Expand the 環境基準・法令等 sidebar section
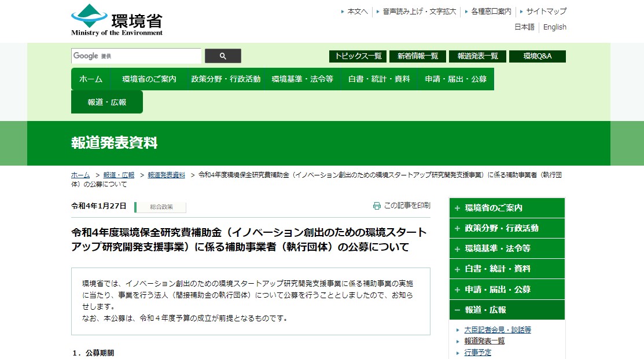 (457, 248)
